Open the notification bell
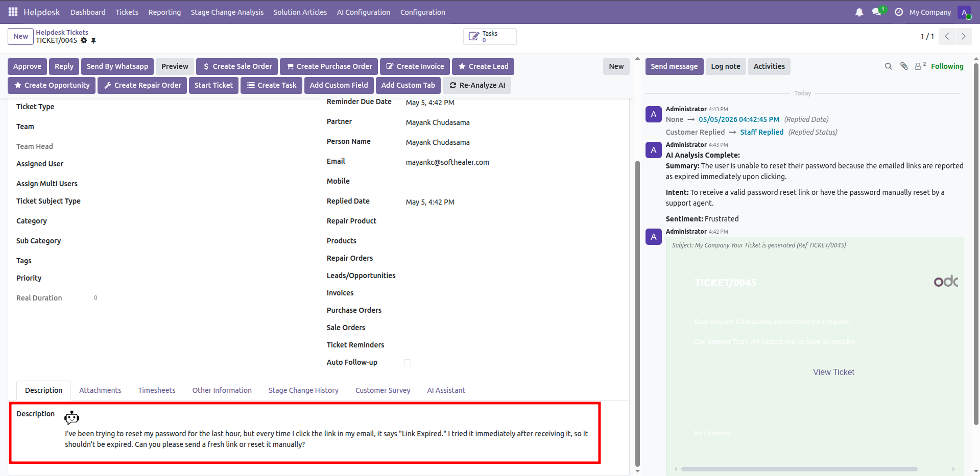Viewport: 980px width, 476px height. tap(859, 12)
